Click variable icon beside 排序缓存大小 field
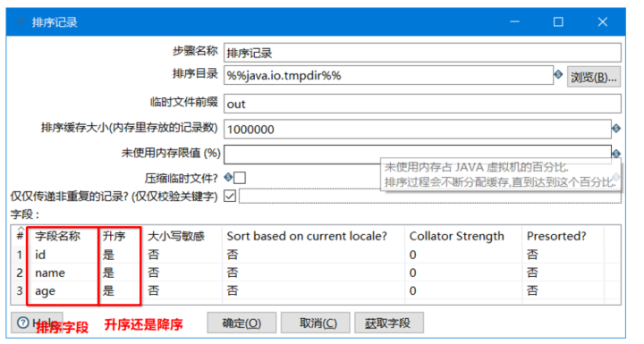 (x=616, y=129)
